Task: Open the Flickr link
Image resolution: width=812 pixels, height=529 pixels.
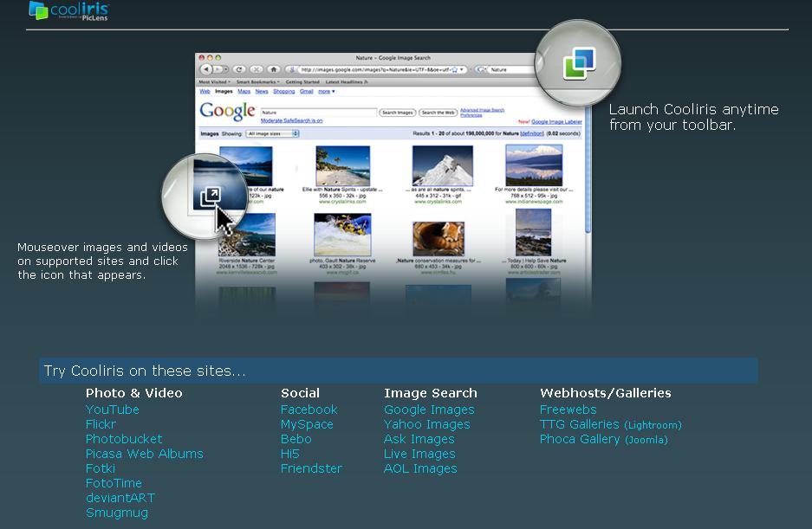Action: 101,424
